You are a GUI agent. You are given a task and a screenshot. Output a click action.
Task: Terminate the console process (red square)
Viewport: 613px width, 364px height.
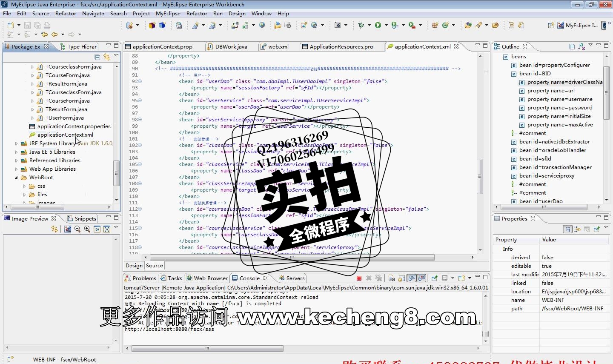[359, 278]
